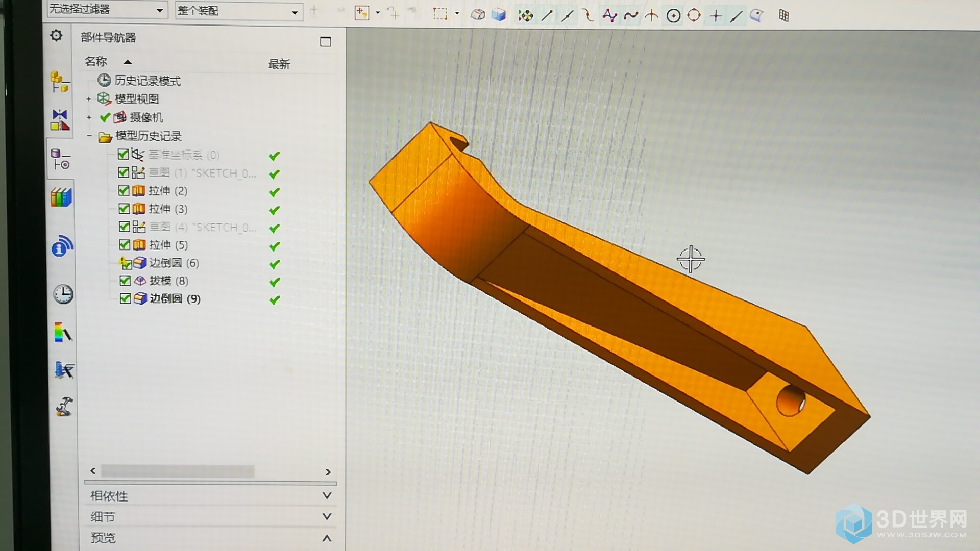Toggle the Arc Center snap icon
This screenshot has width=980, height=551.
pyautogui.click(x=673, y=16)
